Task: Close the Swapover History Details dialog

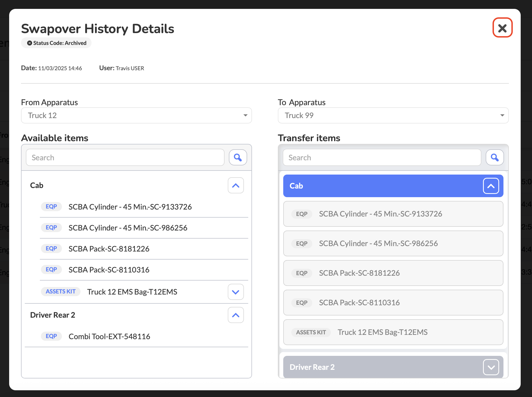Action: 502,28
